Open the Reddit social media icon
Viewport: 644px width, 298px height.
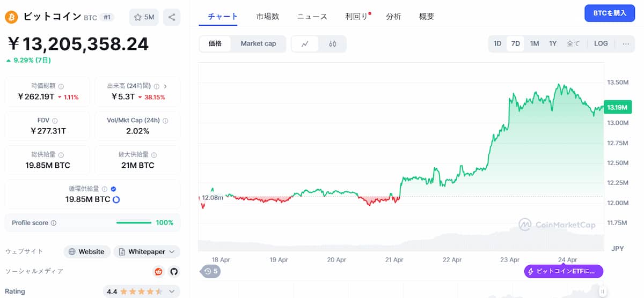coord(158,271)
